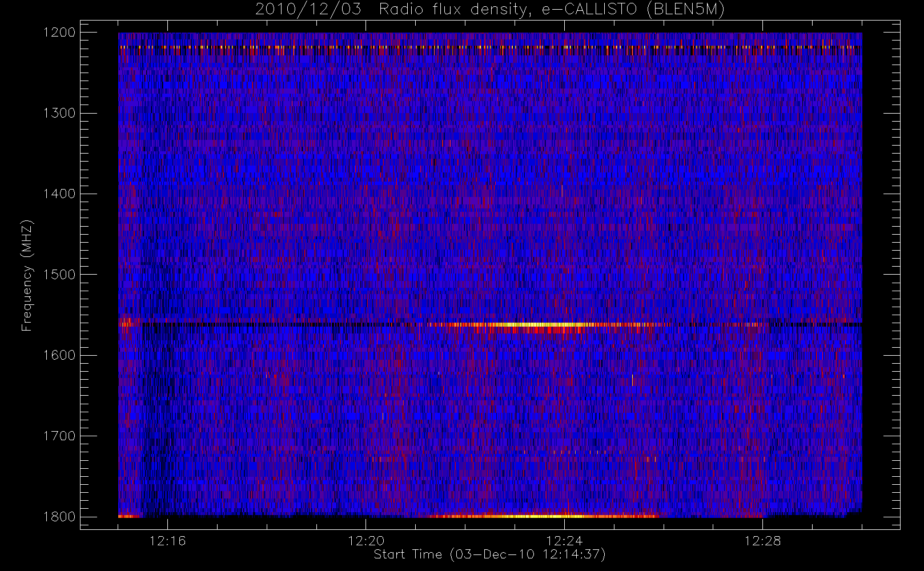Viewport: 924px width, 571px height.
Task: Click the date "2010/12/03" in the title
Action: 308,10
